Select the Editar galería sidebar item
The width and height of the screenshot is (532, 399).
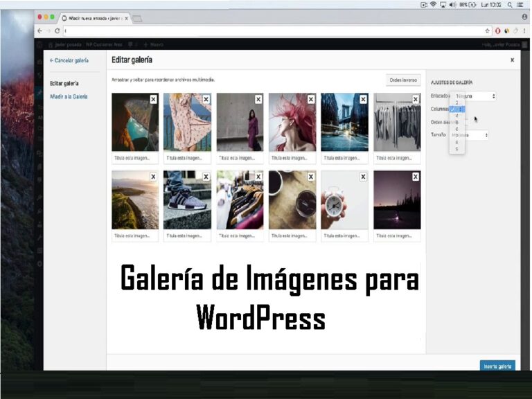[x=64, y=83]
